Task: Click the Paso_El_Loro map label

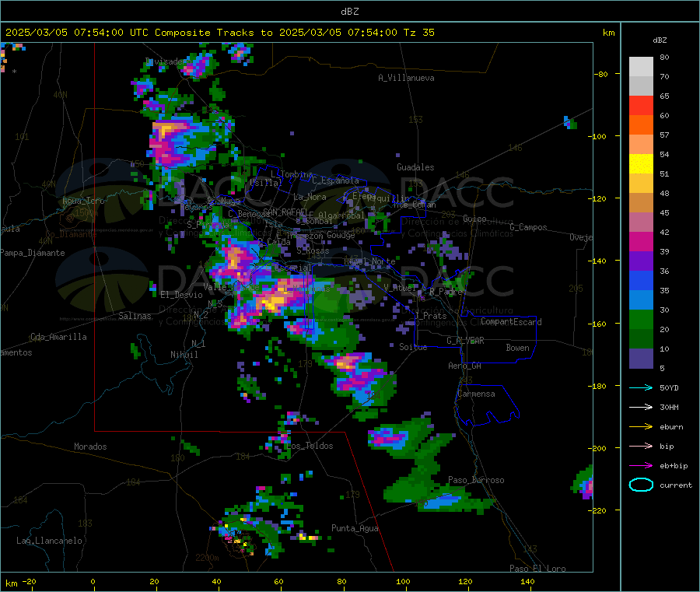Action: tap(538, 569)
